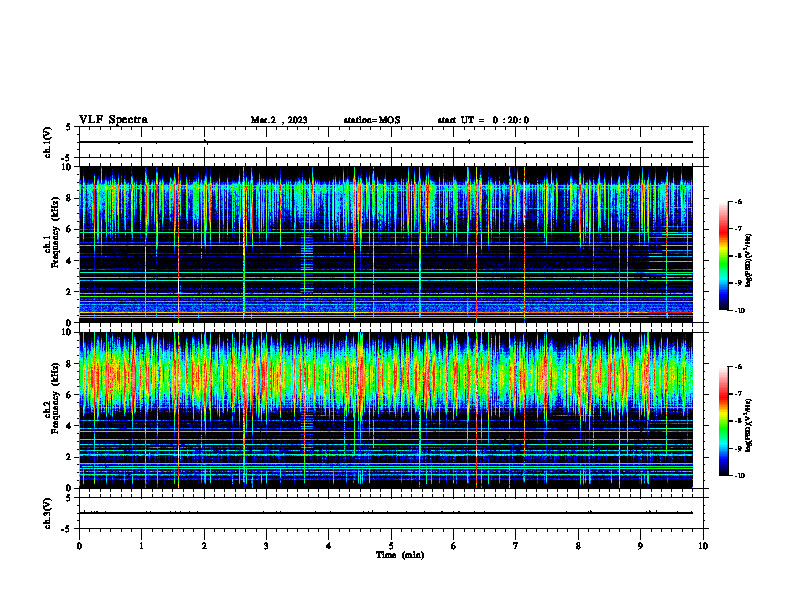Click the ch.1 spectrogram panel
Image resolution: width=792 pixels, height=612 pixels.
click(x=386, y=244)
